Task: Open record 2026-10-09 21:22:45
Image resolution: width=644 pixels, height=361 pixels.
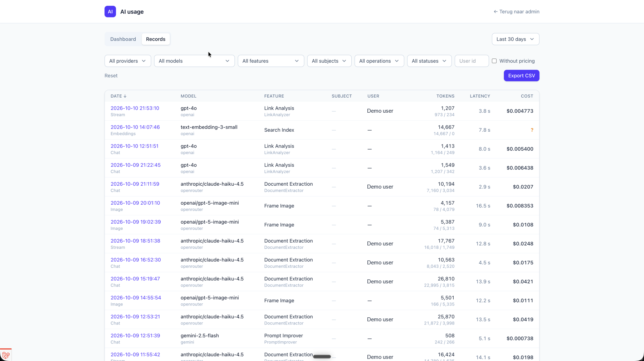Action: (x=136, y=165)
